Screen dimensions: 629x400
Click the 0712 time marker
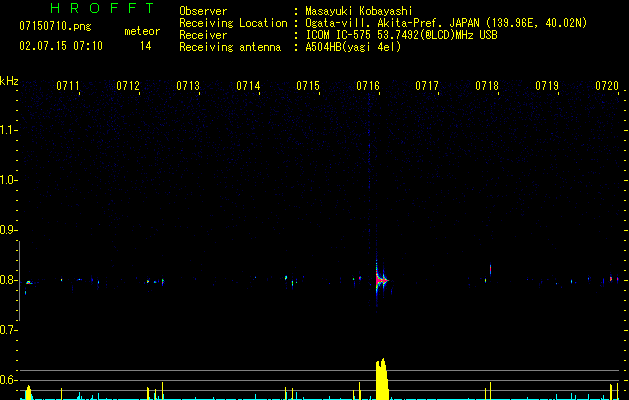tap(128, 85)
